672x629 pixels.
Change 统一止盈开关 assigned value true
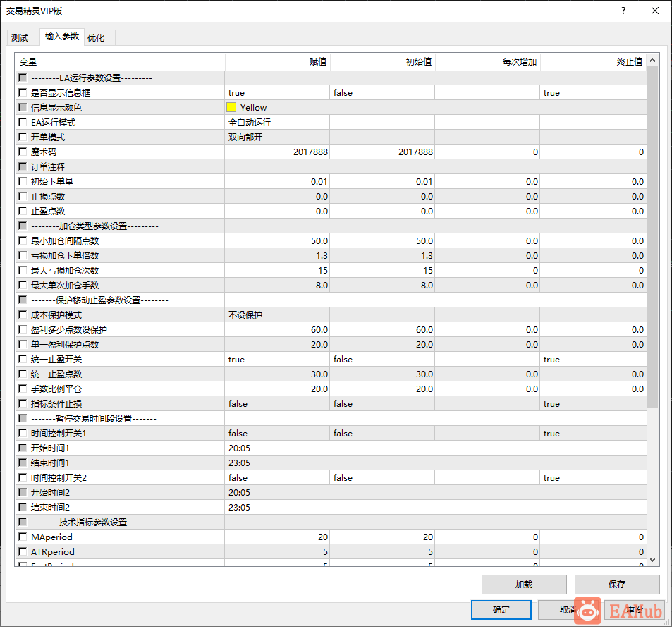pos(277,360)
